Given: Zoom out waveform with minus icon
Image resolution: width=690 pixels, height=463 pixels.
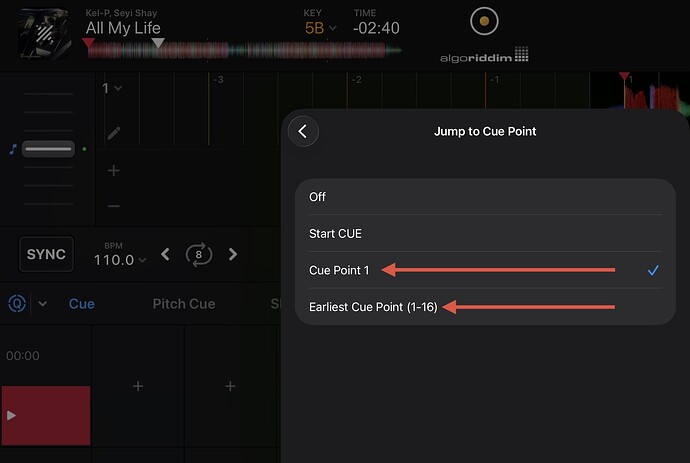Looking at the screenshot, I should [114, 206].
